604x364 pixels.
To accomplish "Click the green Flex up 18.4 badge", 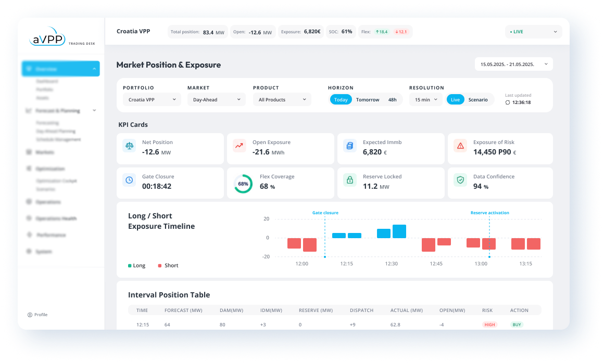I will coord(382,32).
